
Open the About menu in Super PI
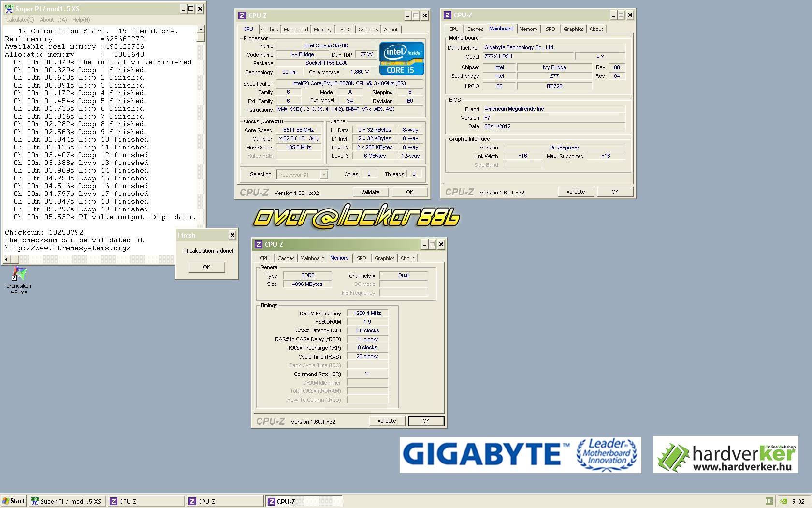coord(53,20)
